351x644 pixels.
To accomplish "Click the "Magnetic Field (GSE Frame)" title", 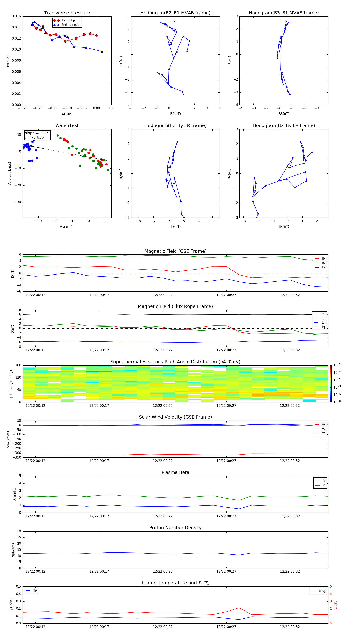I will coord(175,251).
